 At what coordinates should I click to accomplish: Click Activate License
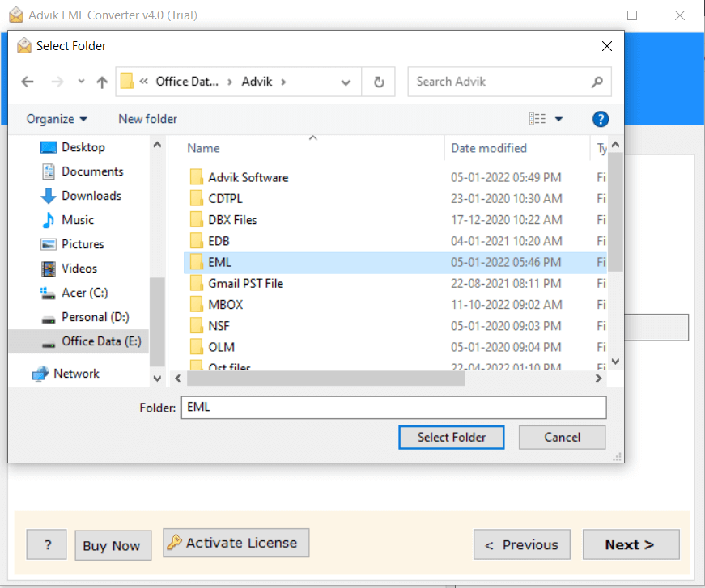tap(236, 544)
